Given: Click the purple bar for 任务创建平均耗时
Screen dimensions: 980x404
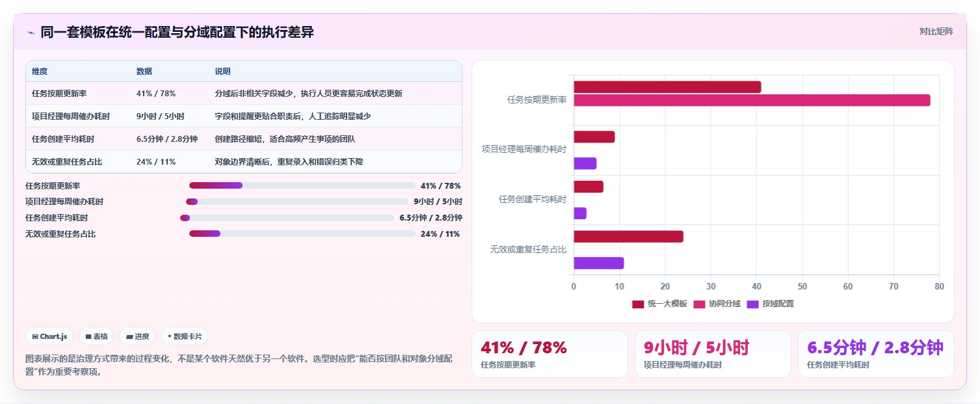Looking at the screenshot, I should pyautogui.click(x=580, y=213).
